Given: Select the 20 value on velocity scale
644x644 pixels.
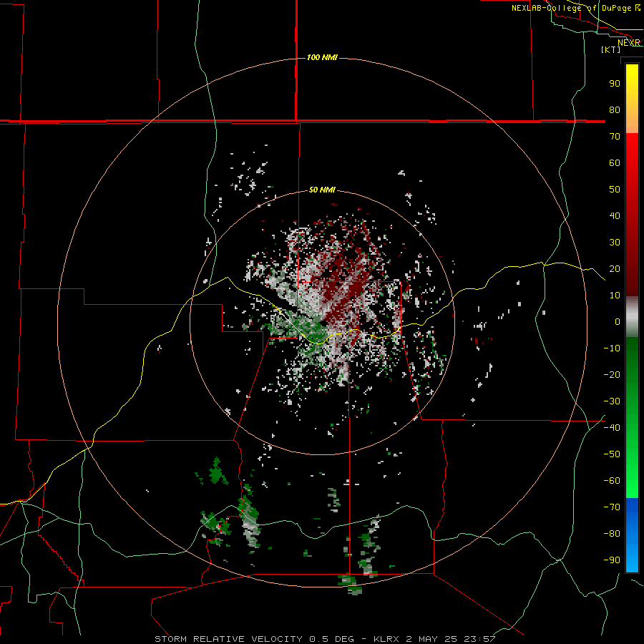Looking at the screenshot, I should pos(615,269).
